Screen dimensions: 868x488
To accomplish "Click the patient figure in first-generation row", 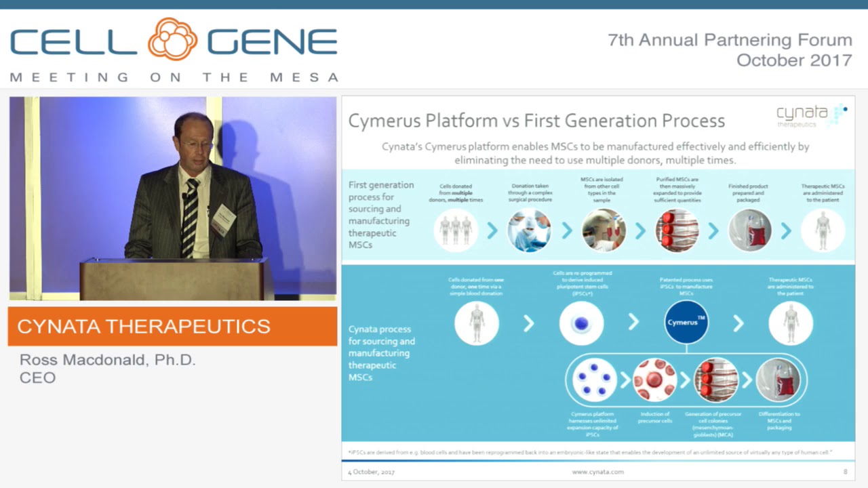I will (x=823, y=230).
